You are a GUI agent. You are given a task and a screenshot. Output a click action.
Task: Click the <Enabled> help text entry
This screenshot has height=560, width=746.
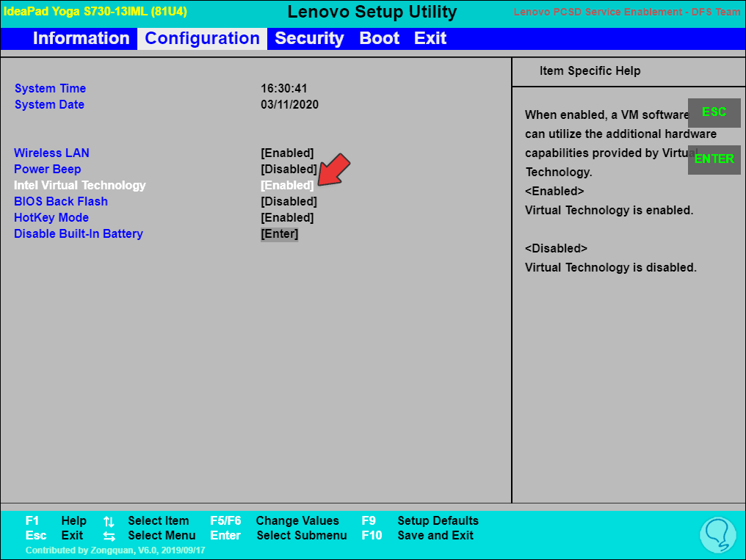click(x=555, y=191)
